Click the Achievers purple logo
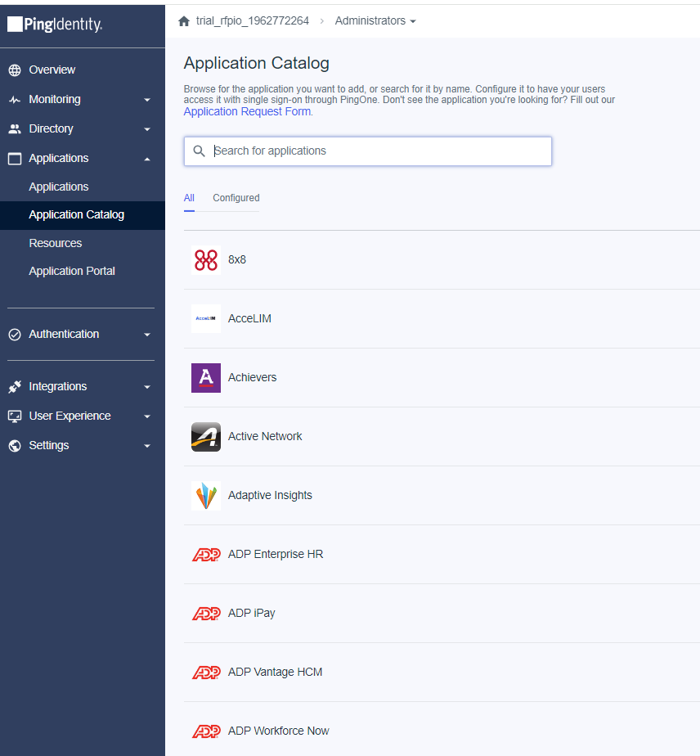Image resolution: width=700 pixels, height=756 pixels. 206,377
